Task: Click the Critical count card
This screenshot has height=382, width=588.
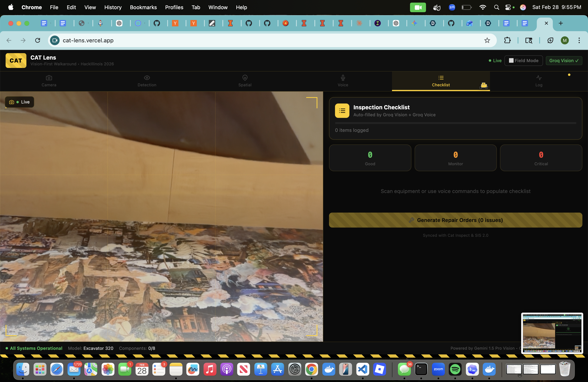Action: 541,158
